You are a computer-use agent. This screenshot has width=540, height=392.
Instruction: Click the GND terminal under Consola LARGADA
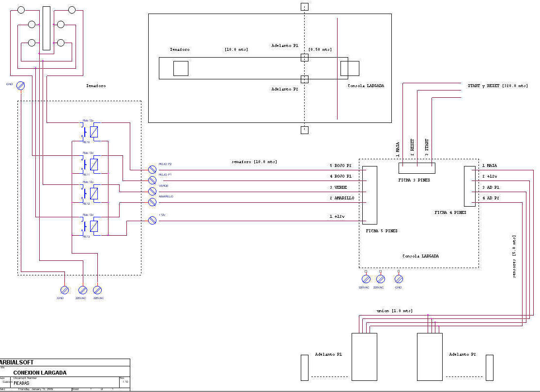point(399,279)
